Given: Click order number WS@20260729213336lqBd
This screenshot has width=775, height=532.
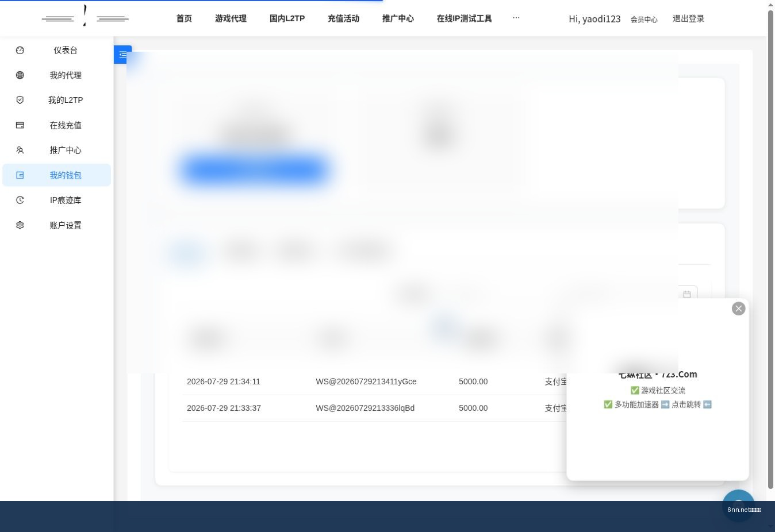Looking at the screenshot, I should [365, 408].
